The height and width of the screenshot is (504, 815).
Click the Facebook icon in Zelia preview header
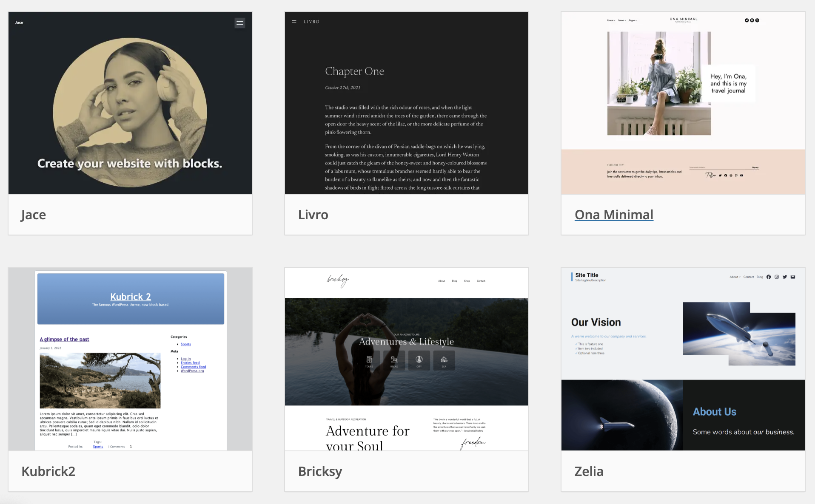pos(769,277)
